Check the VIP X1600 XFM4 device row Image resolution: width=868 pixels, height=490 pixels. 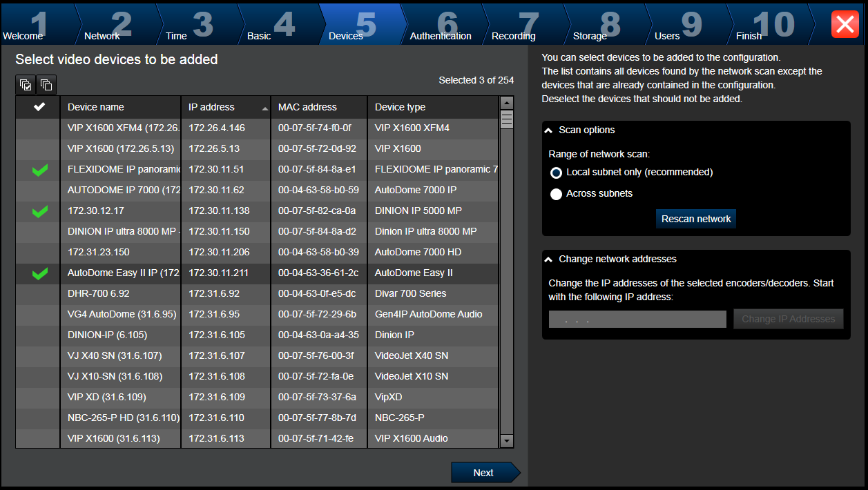39,128
